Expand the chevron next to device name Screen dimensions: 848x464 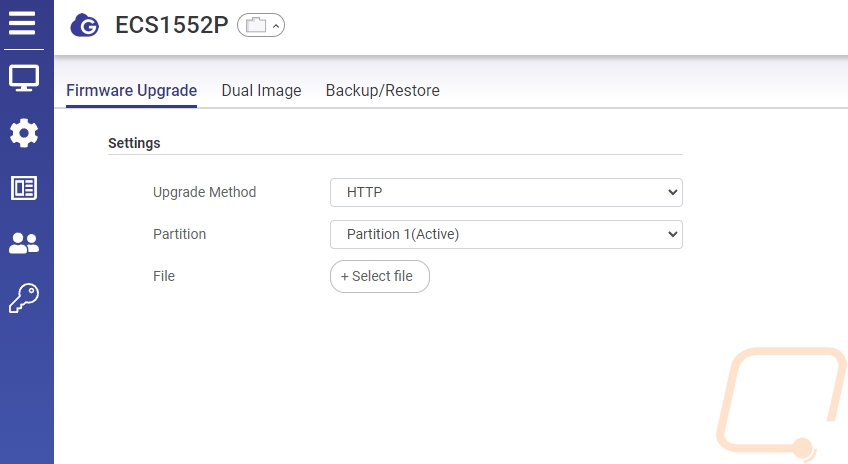pos(276,26)
